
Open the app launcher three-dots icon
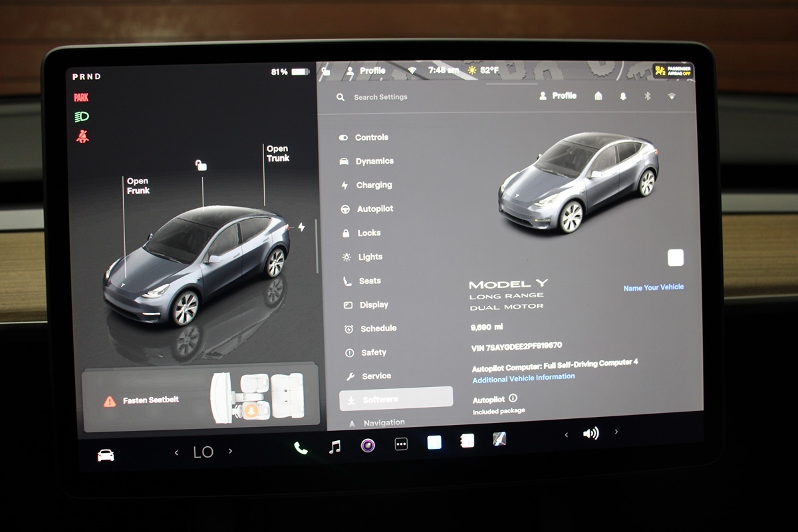point(401,444)
